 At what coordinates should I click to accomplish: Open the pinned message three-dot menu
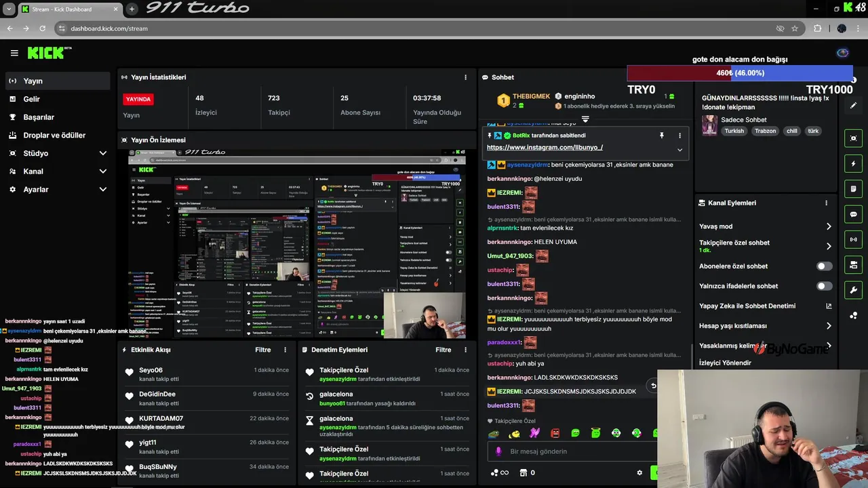[x=679, y=136]
